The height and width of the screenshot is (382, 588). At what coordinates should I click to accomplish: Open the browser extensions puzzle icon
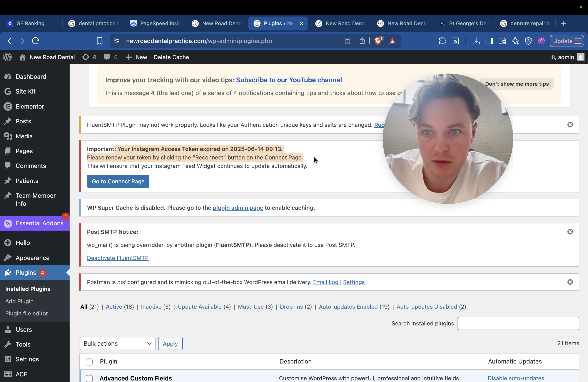[x=442, y=41]
